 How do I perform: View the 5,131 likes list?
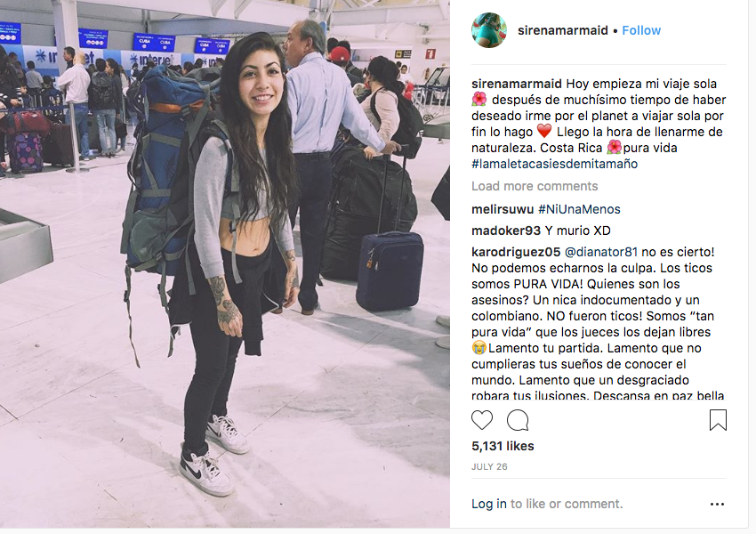click(x=503, y=446)
